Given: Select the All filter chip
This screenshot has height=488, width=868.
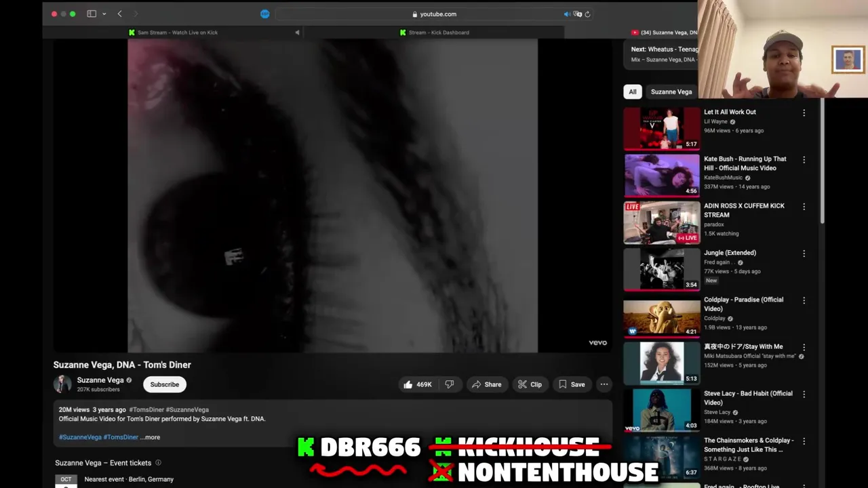Looking at the screenshot, I should [633, 91].
